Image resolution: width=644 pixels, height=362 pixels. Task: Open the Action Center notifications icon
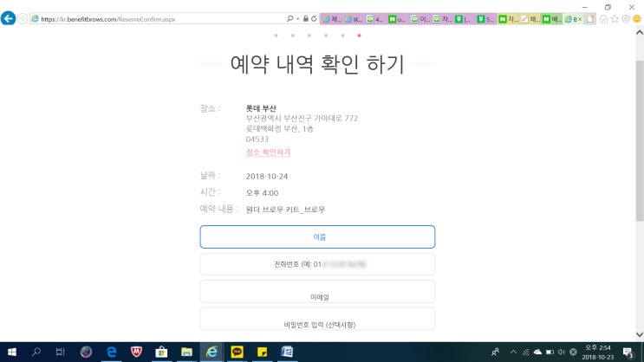[x=628, y=352]
